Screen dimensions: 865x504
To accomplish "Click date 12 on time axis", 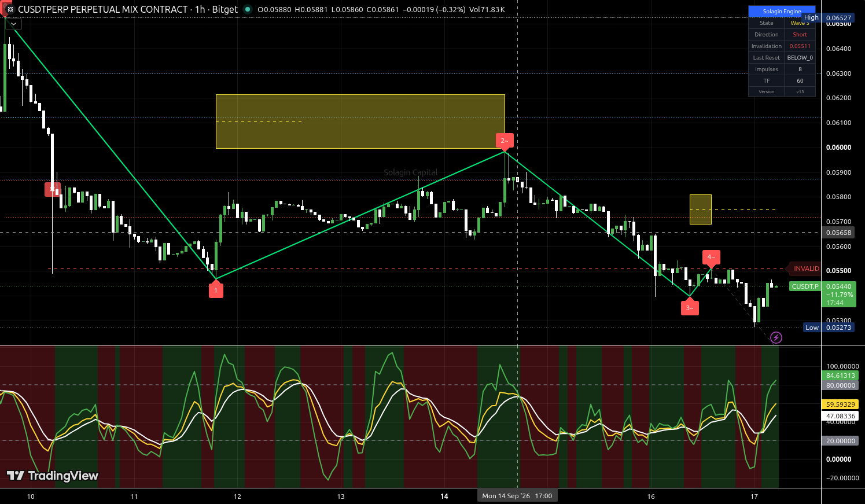I will pyautogui.click(x=237, y=496).
